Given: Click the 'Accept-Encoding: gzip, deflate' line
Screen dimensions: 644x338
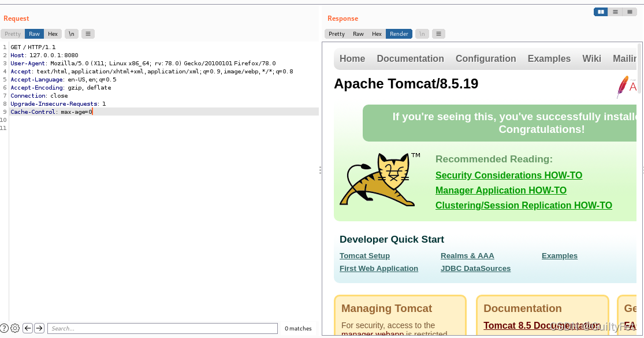Looking at the screenshot, I should (x=61, y=87).
